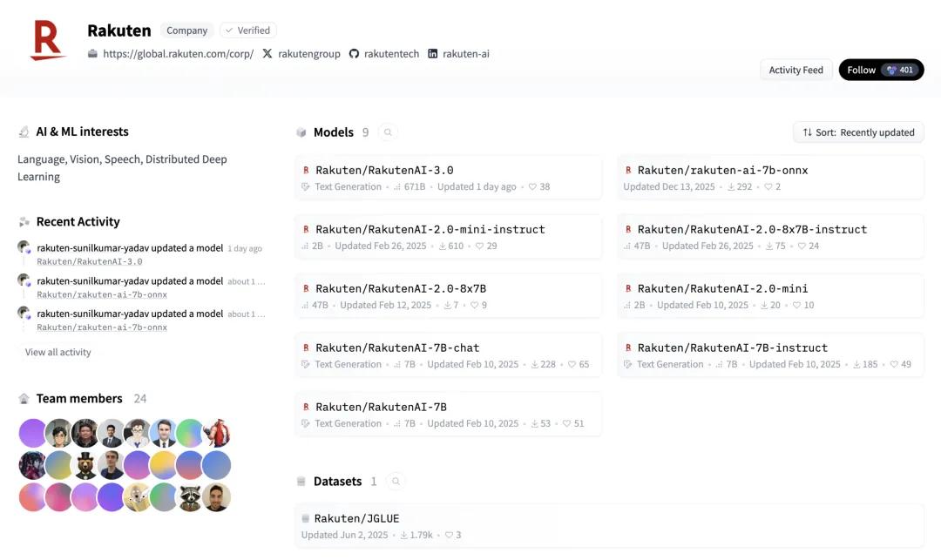Open the raccoon avatar team member

[190, 497]
